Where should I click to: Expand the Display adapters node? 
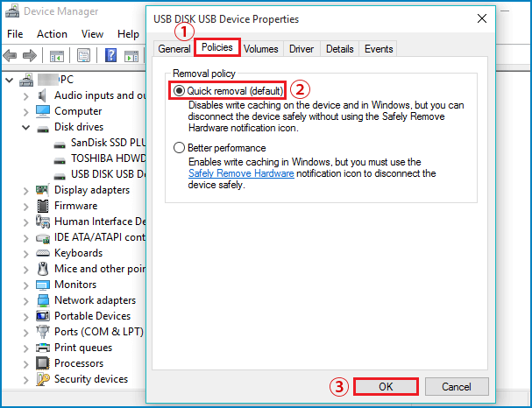click(x=26, y=191)
